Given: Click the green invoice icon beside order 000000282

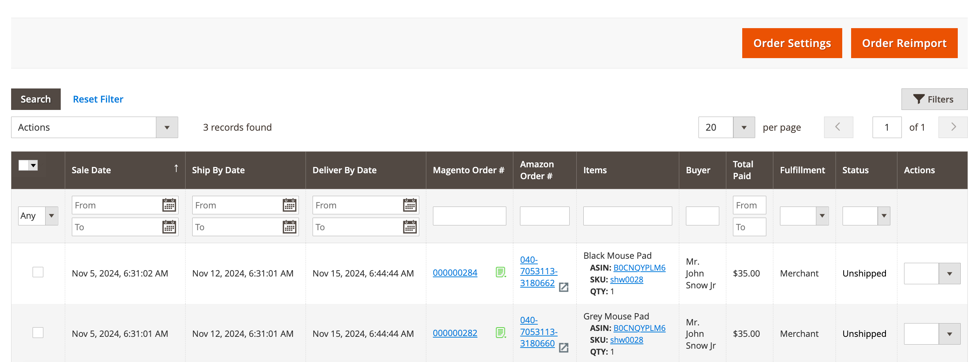Looking at the screenshot, I should [x=501, y=333].
